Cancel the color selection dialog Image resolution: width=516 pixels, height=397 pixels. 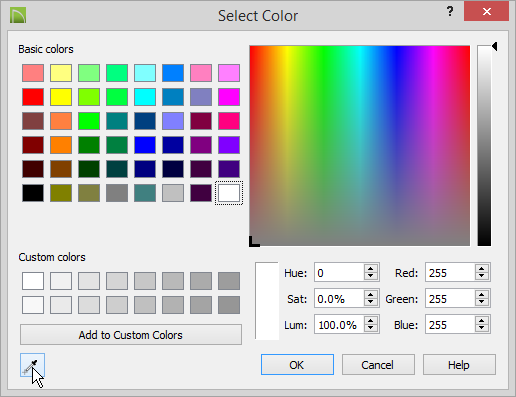[378, 365]
